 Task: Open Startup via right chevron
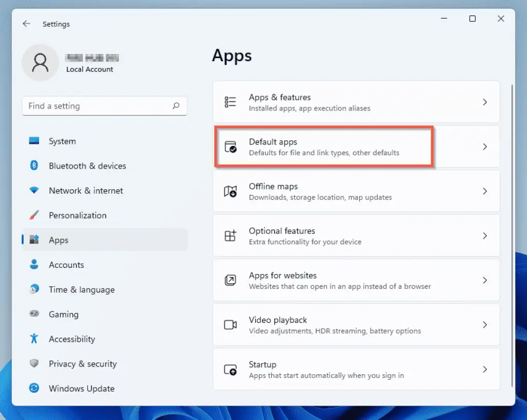pyautogui.click(x=485, y=369)
